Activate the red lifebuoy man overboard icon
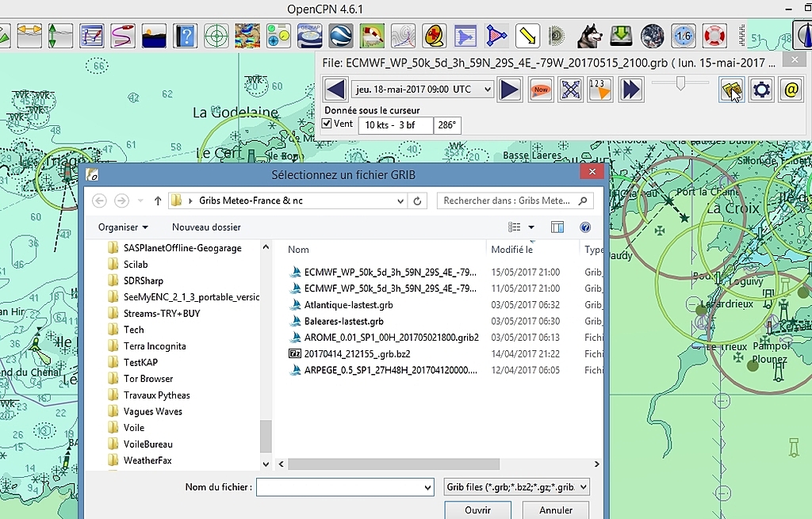The image size is (812, 519). pos(714,36)
